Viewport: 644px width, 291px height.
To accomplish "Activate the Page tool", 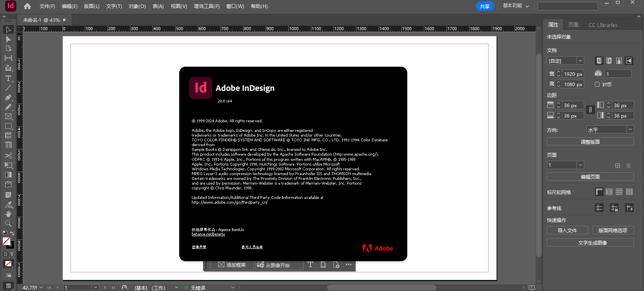I will point(8,48).
